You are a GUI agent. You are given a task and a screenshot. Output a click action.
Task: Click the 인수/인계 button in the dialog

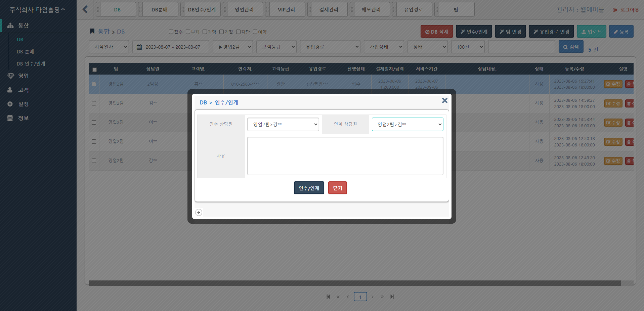click(x=308, y=188)
